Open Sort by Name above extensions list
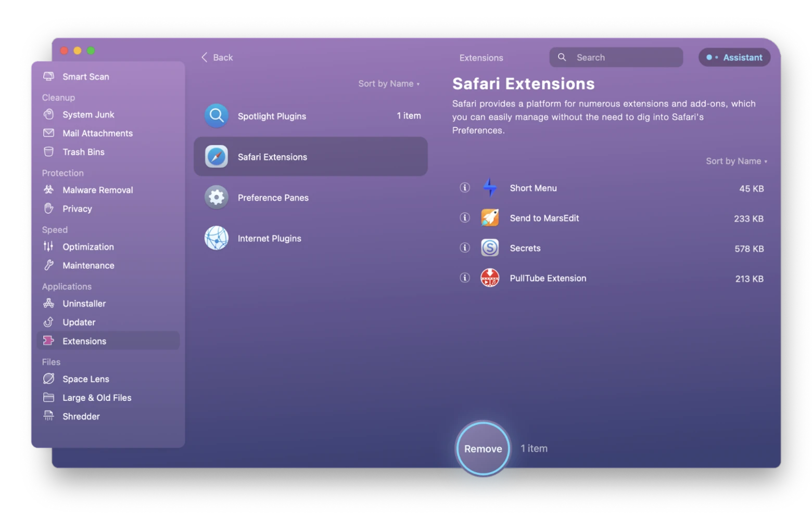 [x=736, y=161]
